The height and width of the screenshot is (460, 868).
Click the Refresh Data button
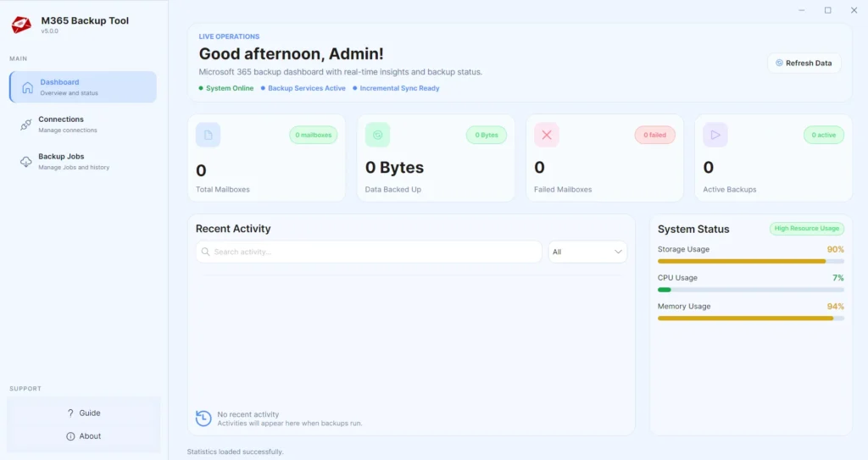[x=804, y=63]
